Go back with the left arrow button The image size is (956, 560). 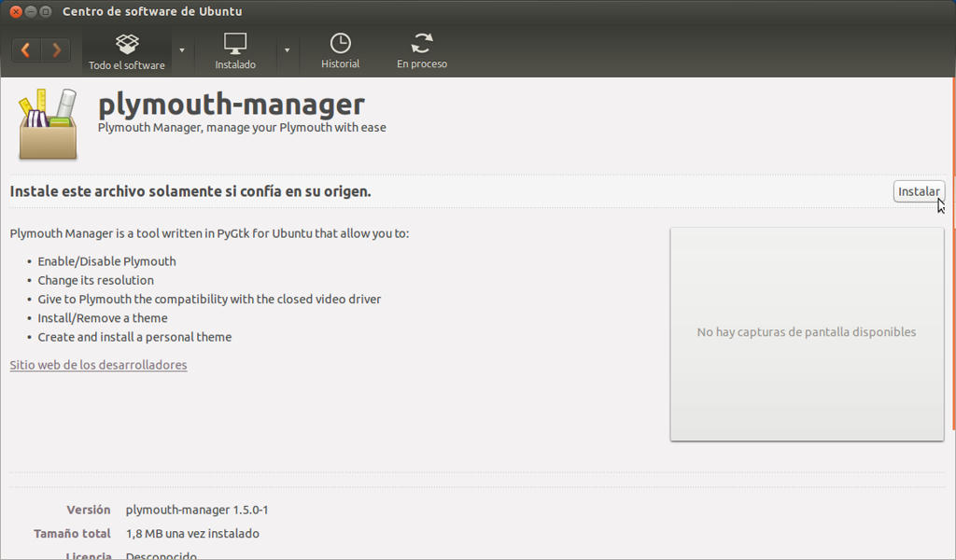[x=26, y=50]
